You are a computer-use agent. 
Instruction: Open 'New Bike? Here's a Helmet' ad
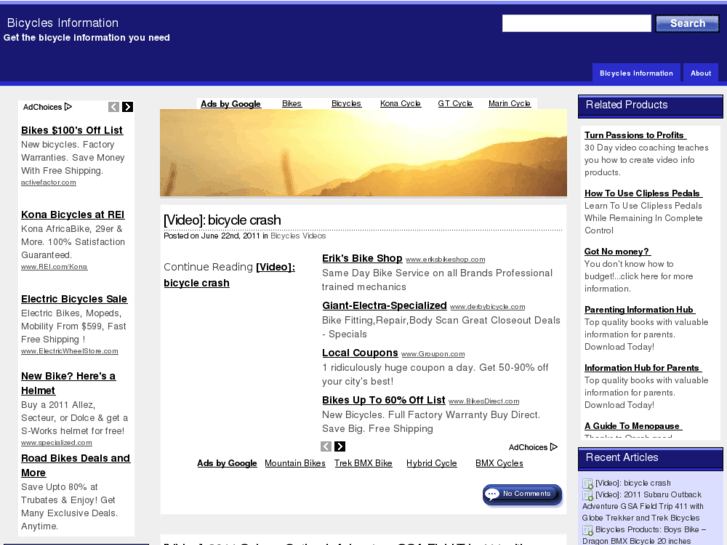(x=68, y=383)
